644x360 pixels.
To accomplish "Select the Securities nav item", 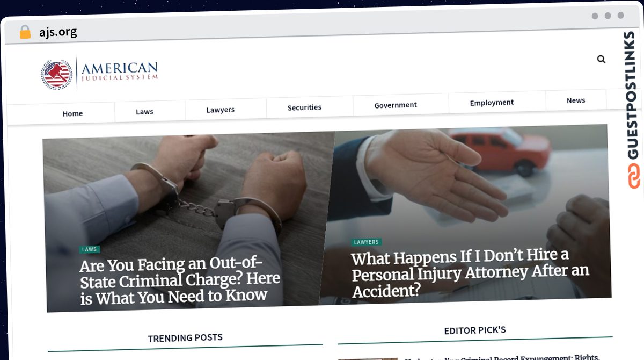I will point(304,107).
